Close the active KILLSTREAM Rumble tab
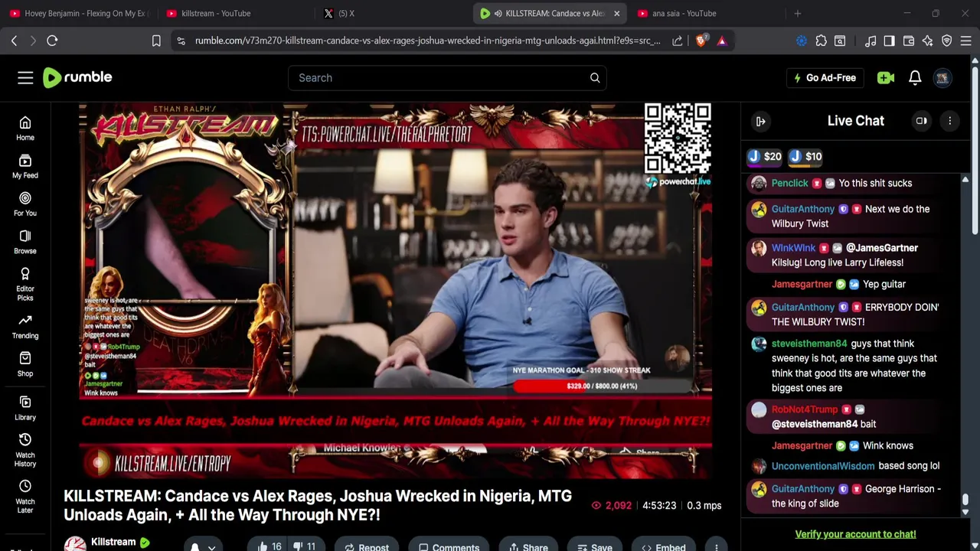This screenshot has height=551, width=980. [x=616, y=13]
